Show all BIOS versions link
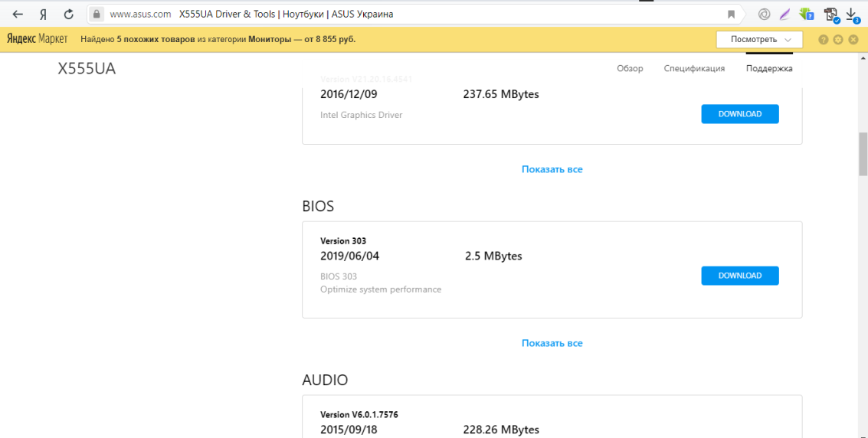The height and width of the screenshot is (438, 868). pyautogui.click(x=552, y=343)
